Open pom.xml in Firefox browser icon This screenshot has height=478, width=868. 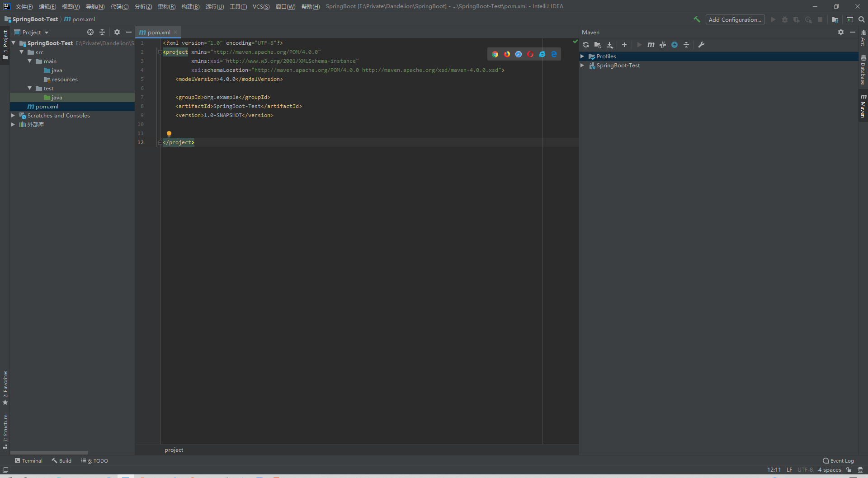507,54
